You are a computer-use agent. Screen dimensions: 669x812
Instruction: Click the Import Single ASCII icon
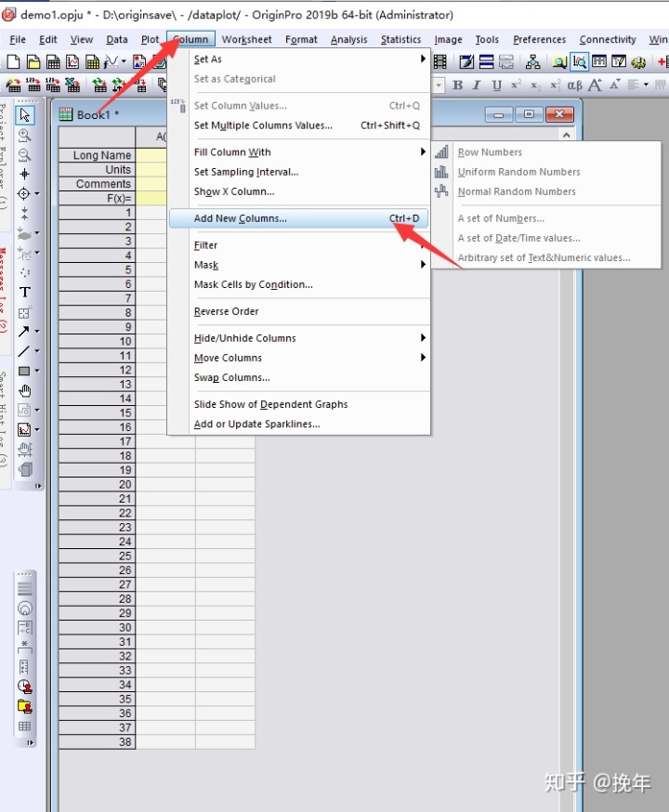33,85
